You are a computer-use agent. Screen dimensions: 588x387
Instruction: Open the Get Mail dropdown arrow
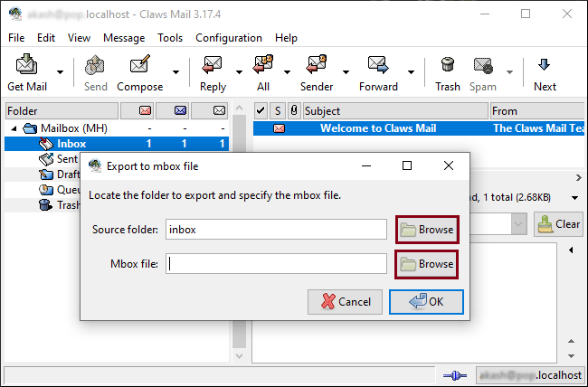60,72
